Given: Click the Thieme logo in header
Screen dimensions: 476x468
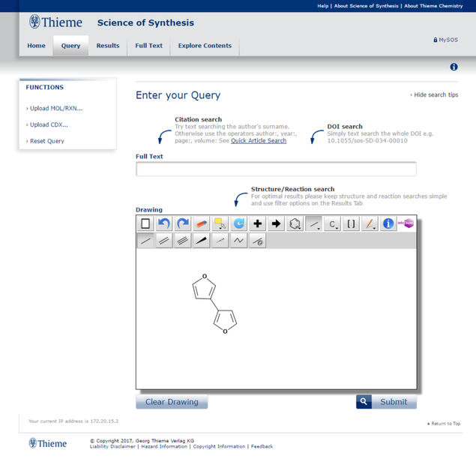Looking at the screenshot, I should 55,22.
